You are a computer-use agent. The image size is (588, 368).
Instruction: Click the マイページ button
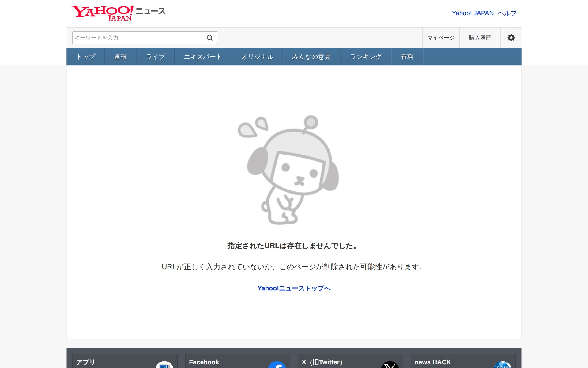441,38
